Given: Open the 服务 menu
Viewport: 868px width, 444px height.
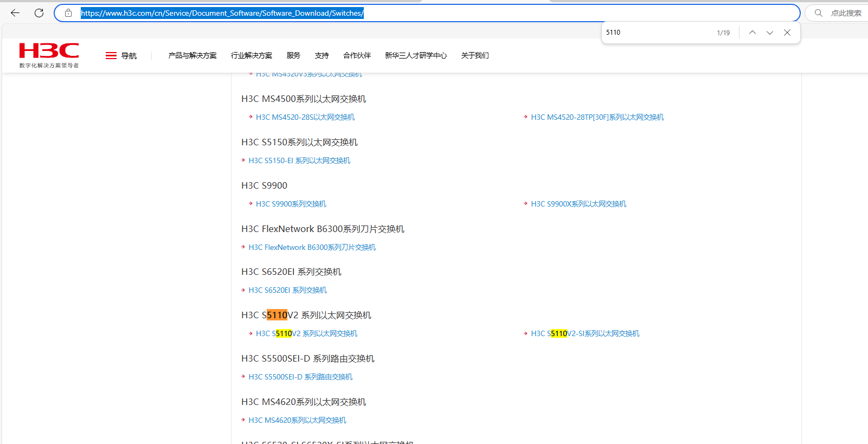Looking at the screenshot, I should [x=293, y=55].
